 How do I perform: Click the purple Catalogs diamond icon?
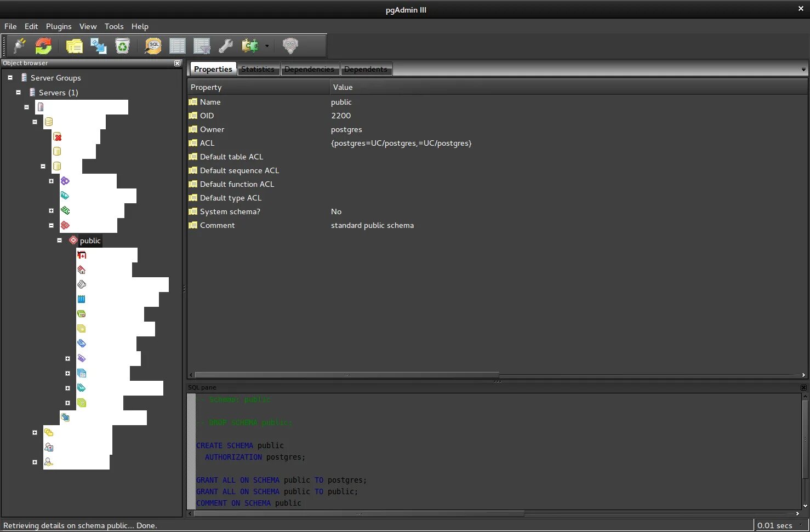[x=65, y=181]
